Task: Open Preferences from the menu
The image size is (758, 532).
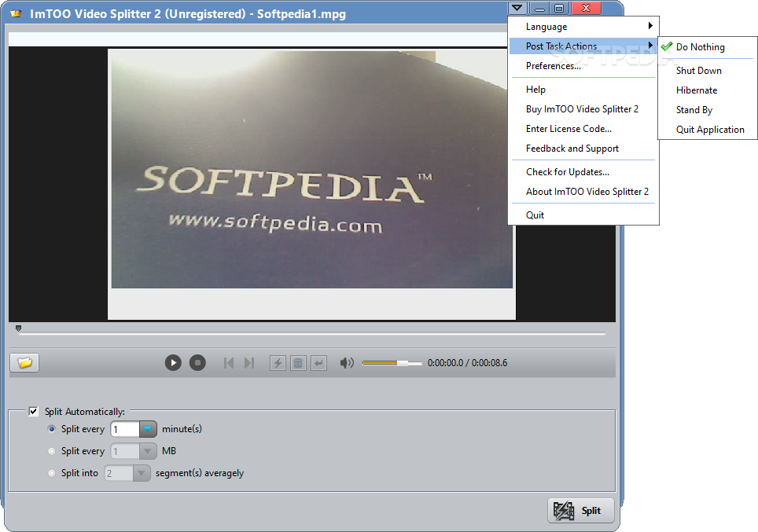Action: (583, 66)
